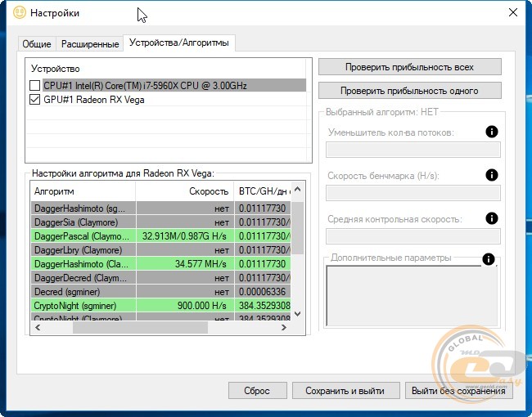Select the Устройства/Алгоритмы tab
The height and width of the screenshot is (417, 532).
[179, 43]
